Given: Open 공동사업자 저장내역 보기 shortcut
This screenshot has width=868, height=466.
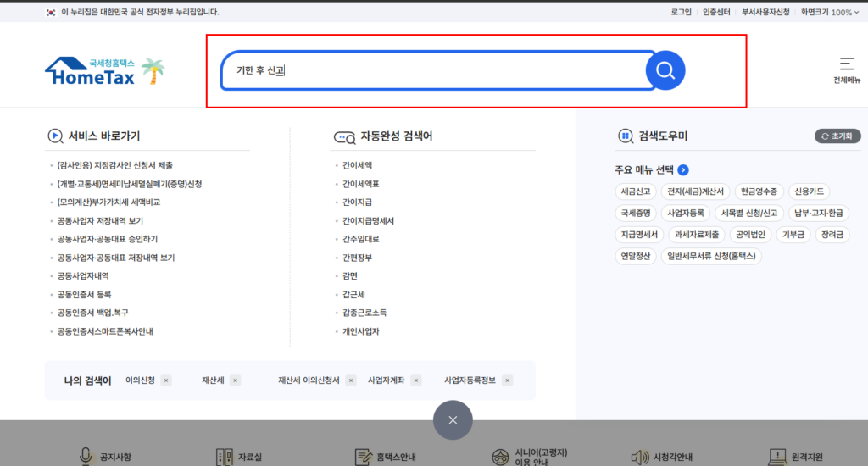Looking at the screenshot, I should [100, 221].
